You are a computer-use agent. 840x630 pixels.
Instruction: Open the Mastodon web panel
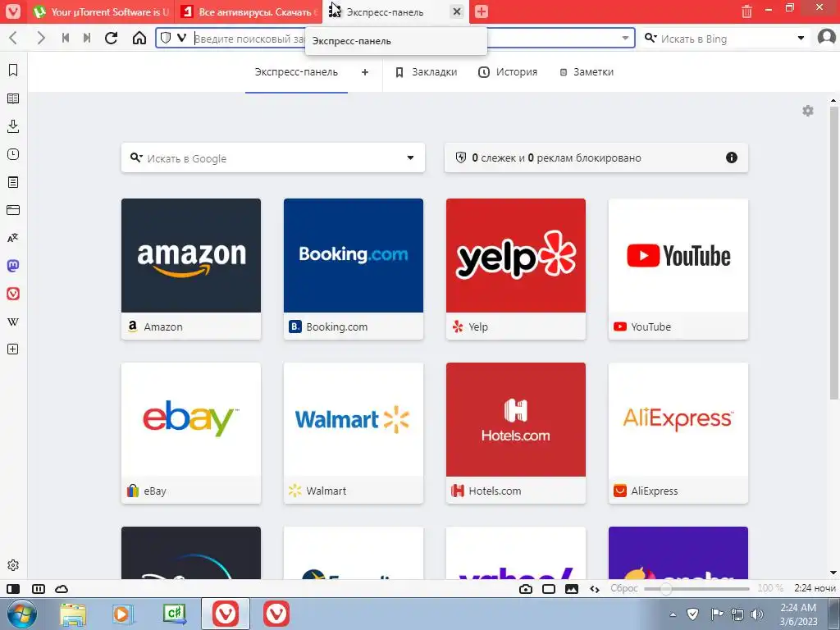[13, 266]
